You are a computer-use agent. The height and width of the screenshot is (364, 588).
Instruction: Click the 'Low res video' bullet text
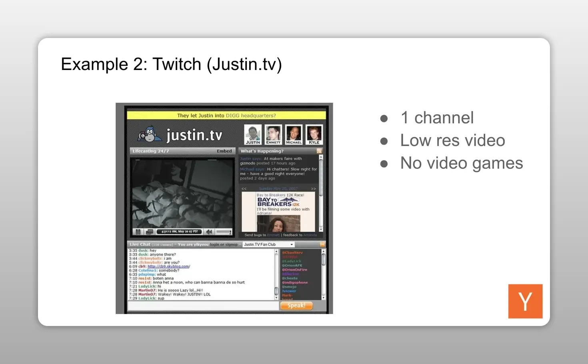[452, 140]
